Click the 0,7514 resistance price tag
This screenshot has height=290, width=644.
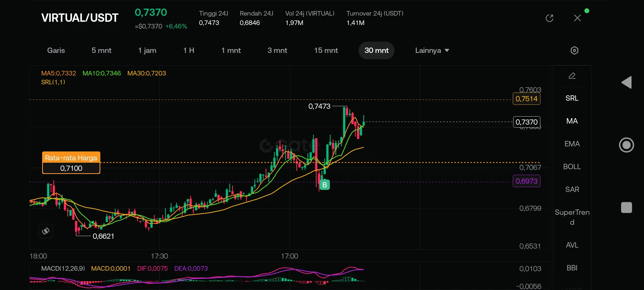[x=526, y=99]
